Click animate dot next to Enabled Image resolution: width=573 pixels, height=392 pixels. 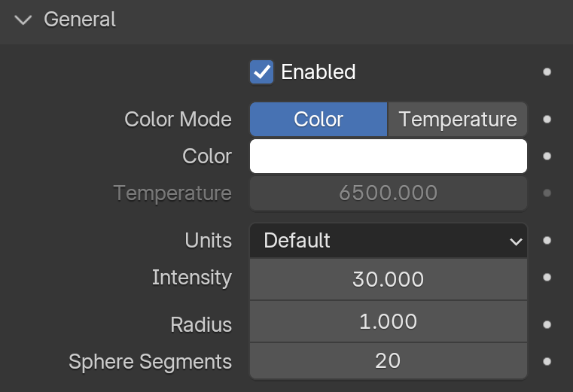click(547, 72)
